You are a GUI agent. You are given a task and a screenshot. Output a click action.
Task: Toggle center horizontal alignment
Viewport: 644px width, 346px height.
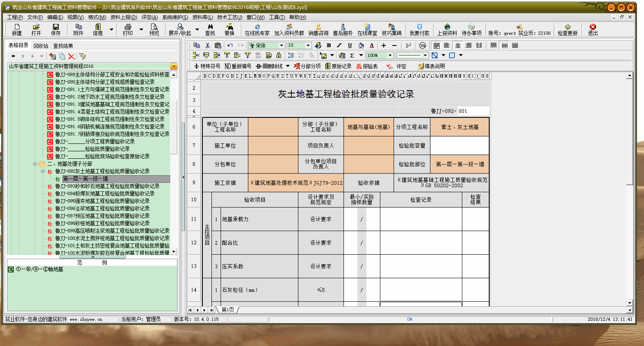(x=457, y=45)
